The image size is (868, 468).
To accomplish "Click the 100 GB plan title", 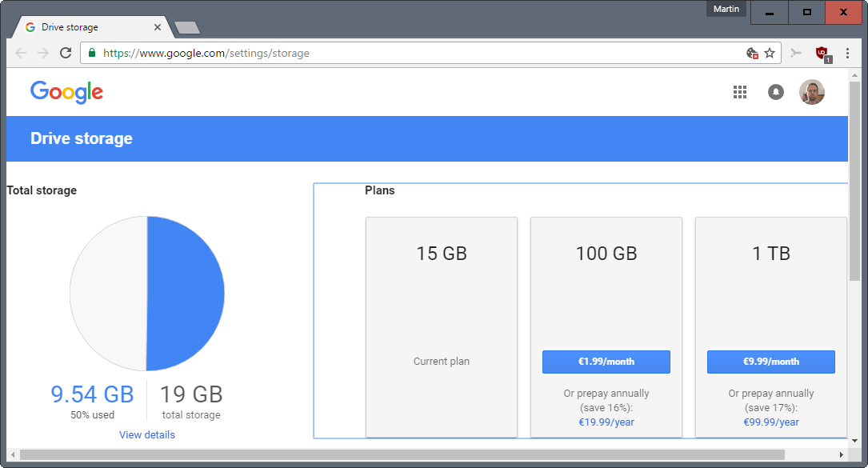I will tap(606, 254).
